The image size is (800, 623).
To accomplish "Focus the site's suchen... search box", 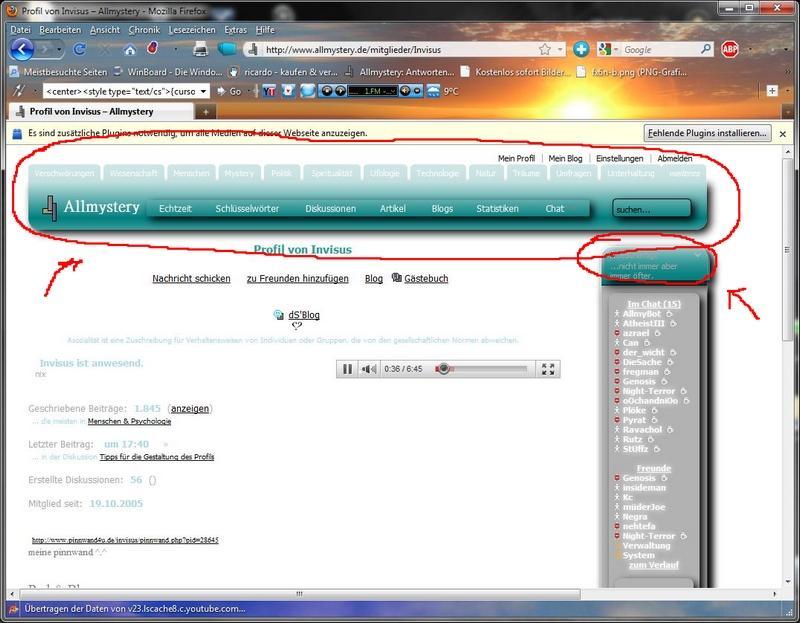I will (651, 209).
